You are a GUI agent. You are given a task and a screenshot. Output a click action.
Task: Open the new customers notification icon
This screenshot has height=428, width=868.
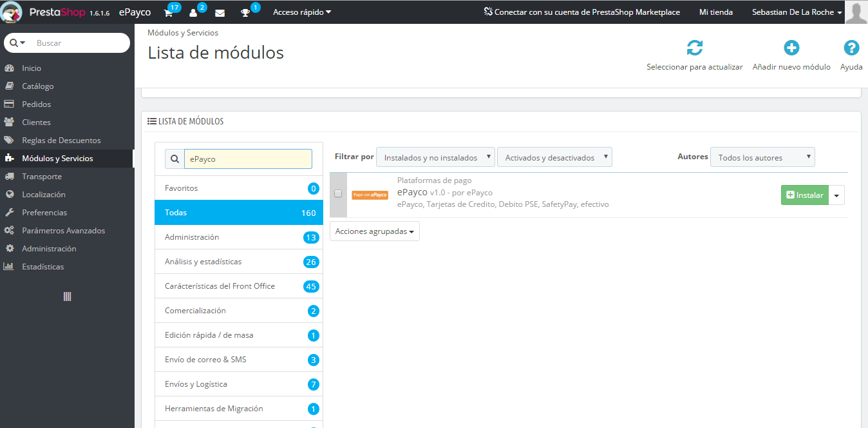click(193, 12)
